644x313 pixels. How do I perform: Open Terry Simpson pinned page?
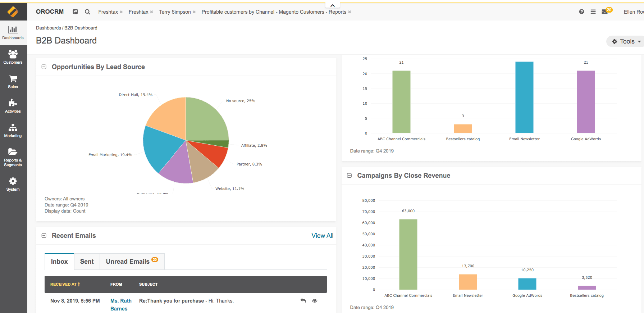pyautogui.click(x=175, y=12)
